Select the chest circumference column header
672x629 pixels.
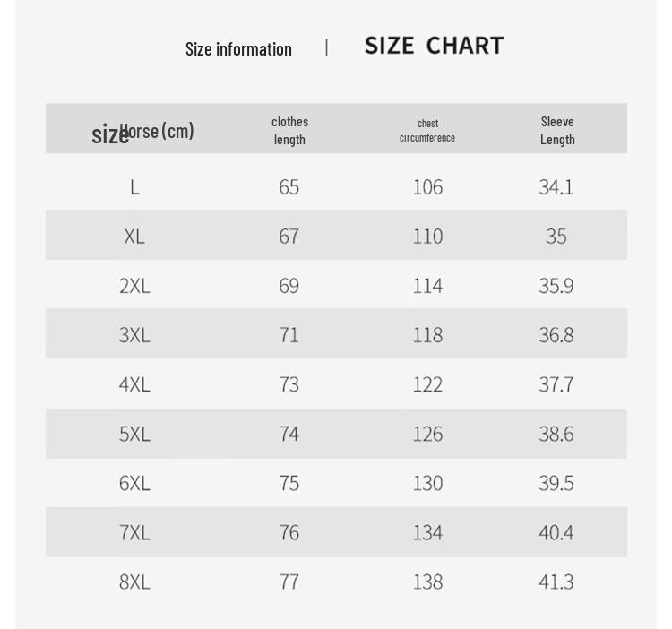click(427, 130)
